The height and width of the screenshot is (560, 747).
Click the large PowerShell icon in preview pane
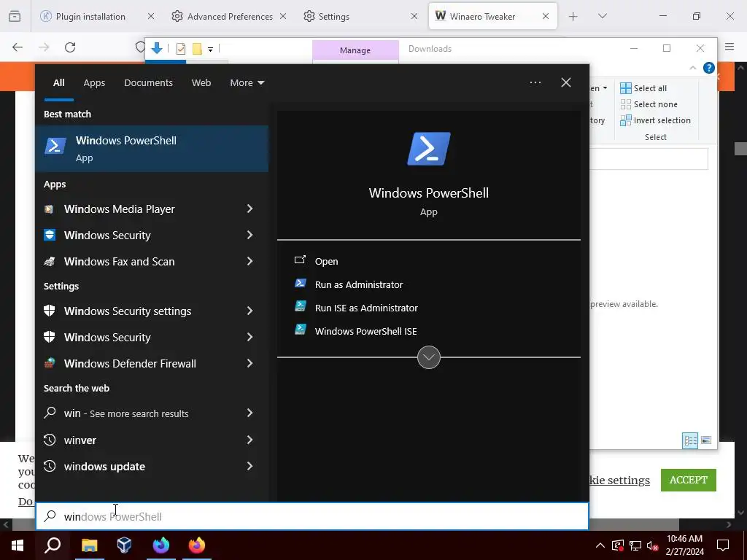click(429, 149)
